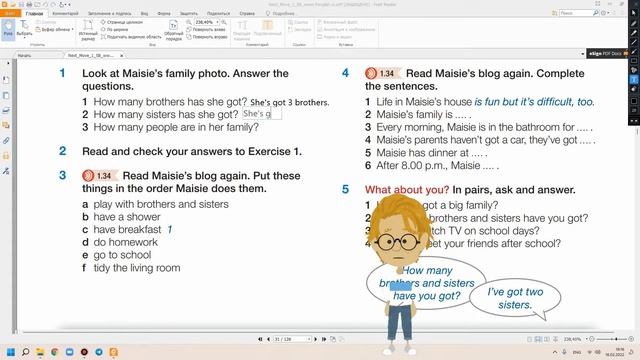The height and width of the screenshot is (360, 640).
Task: Open Windows taskbar search
Action: coord(26,352)
